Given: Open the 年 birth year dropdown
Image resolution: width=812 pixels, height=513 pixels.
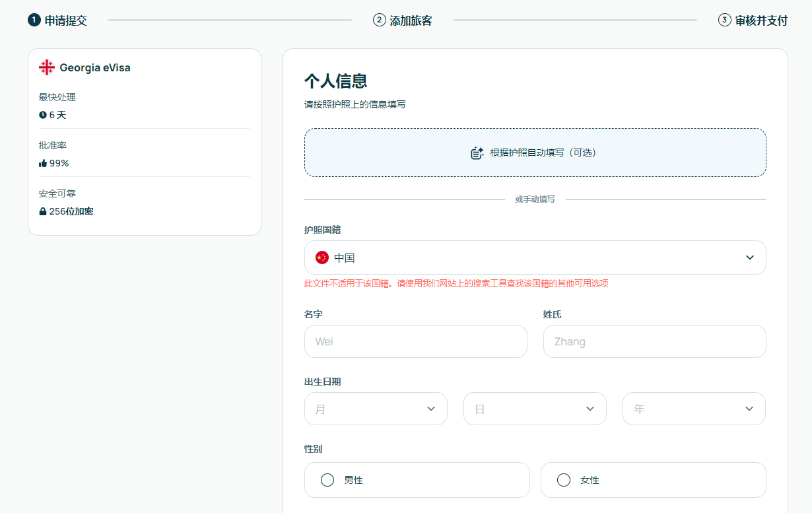Looking at the screenshot, I should coord(694,409).
